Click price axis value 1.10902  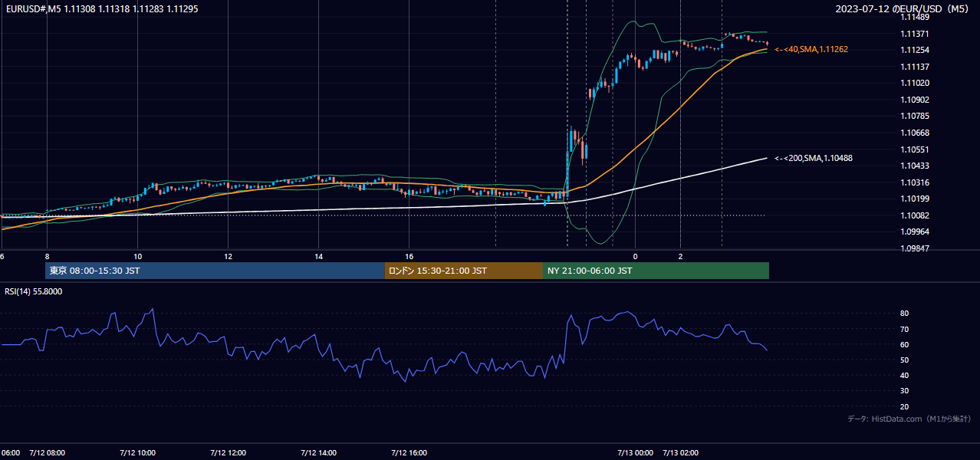[x=915, y=100]
